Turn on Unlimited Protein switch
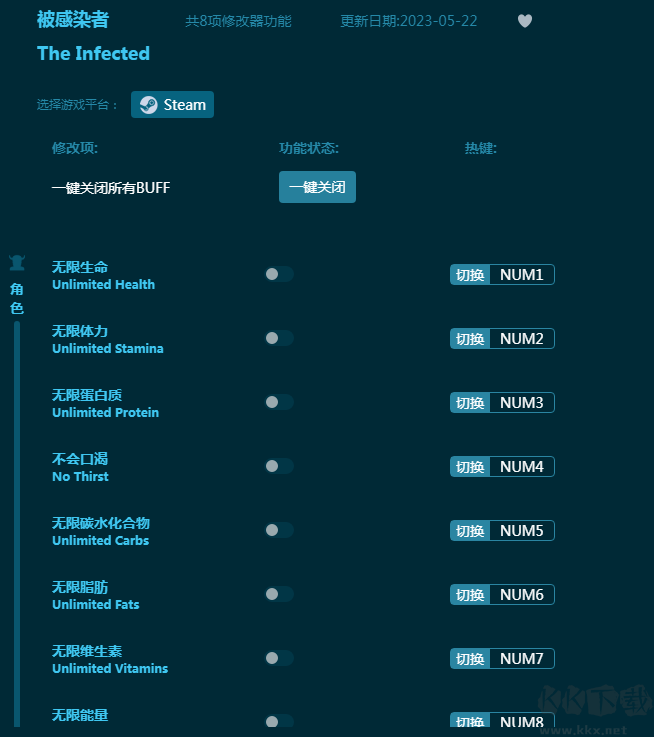 pos(279,402)
